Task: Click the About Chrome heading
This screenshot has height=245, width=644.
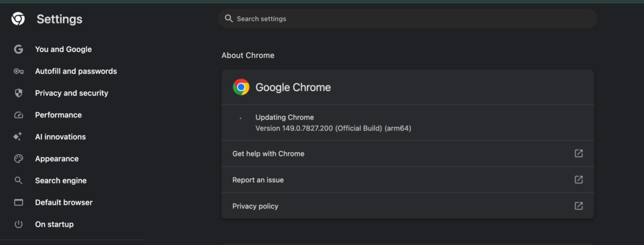Action: click(248, 55)
